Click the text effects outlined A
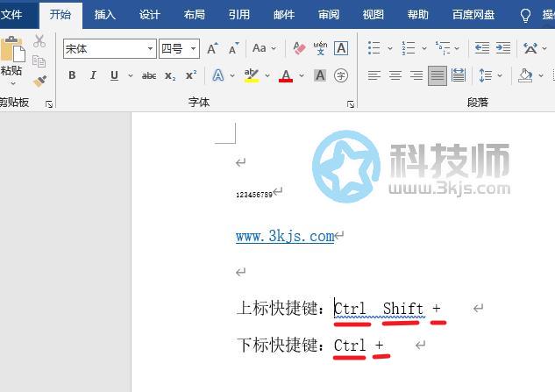 click(x=218, y=75)
